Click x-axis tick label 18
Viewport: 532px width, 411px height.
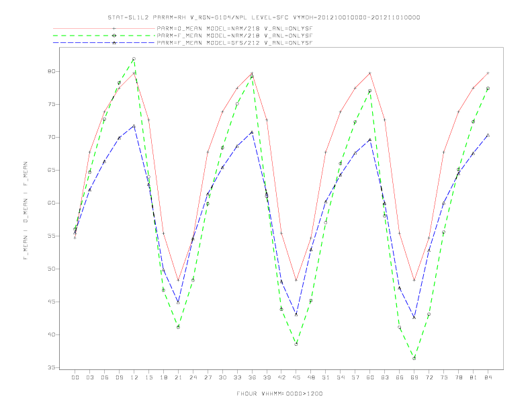[x=163, y=377]
